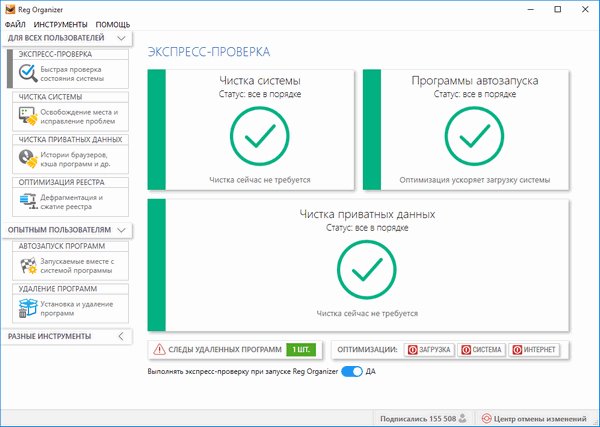
Task: Click text Установка и удаление программ
Action: click(x=77, y=309)
